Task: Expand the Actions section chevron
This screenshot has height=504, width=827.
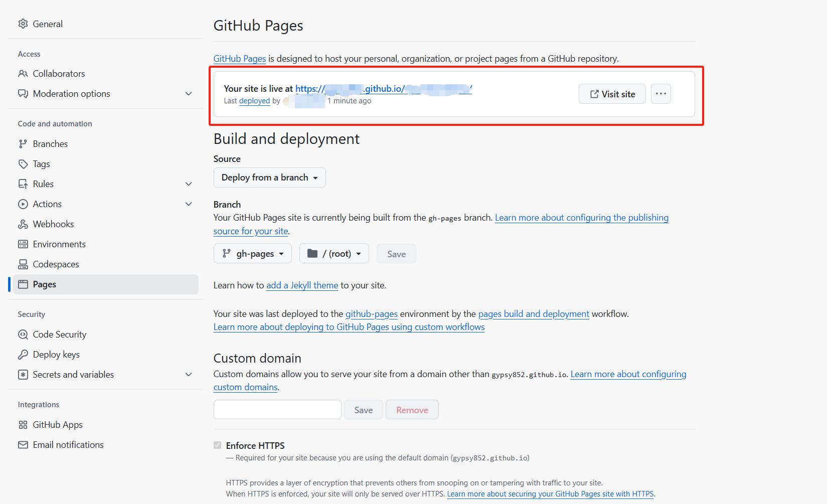Action: point(189,204)
